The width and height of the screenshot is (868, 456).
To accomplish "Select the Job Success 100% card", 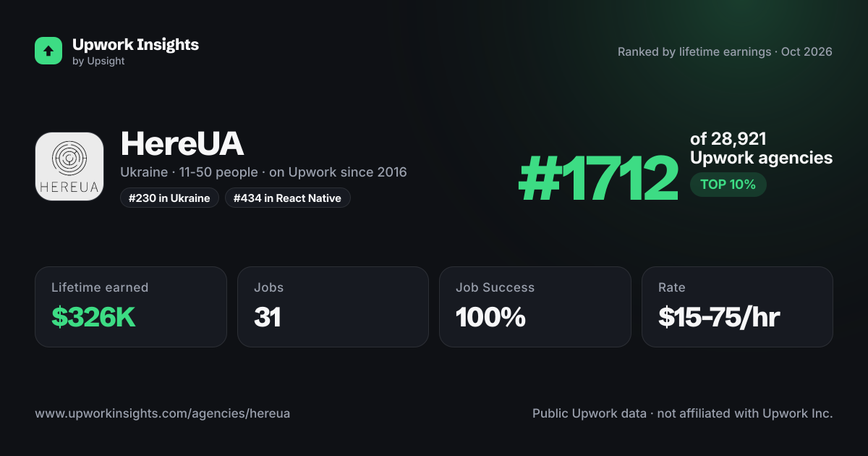I will click(x=535, y=307).
